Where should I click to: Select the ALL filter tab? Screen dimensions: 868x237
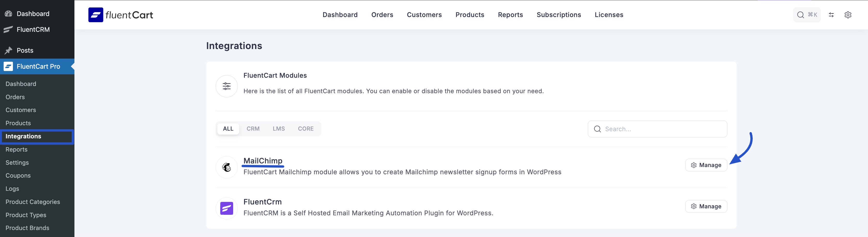(228, 129)
